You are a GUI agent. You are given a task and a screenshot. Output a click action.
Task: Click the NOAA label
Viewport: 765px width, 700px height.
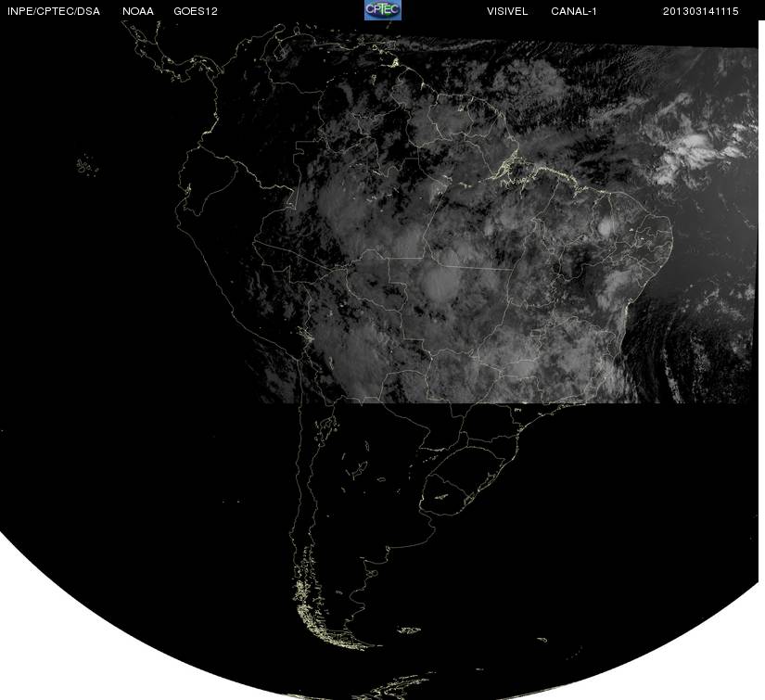click(x=138, y=11)
